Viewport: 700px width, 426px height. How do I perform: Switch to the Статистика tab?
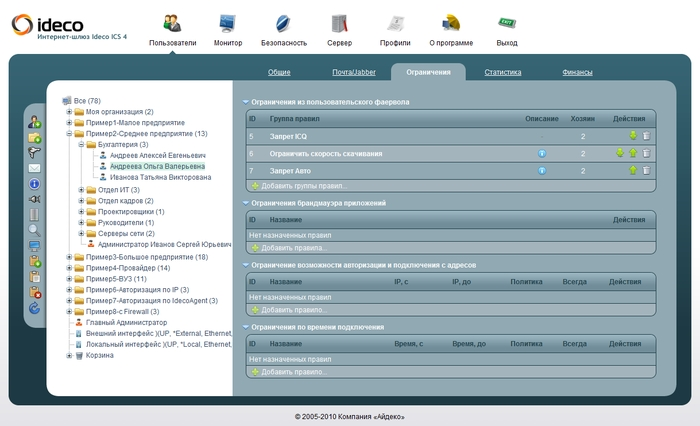[502, 72]
